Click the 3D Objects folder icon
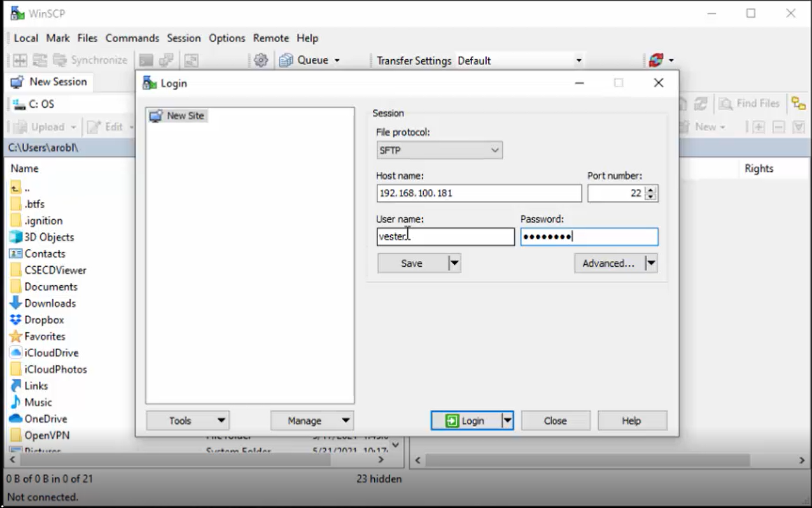Image resolution: width=812 pixels, height=508 pixels. [16, 237]
